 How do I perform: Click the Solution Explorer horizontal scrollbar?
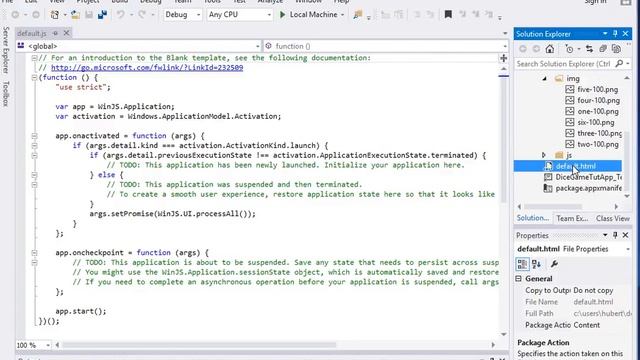553,207
